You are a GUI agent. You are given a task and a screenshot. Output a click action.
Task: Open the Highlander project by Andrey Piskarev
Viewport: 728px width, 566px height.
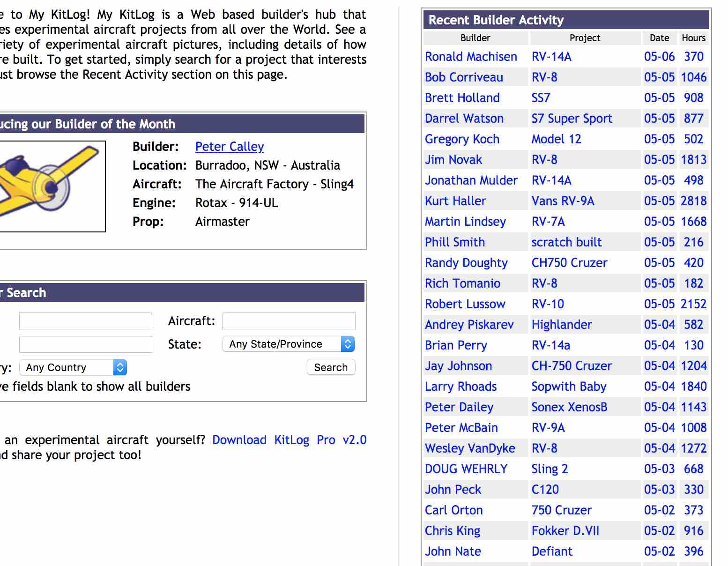pos(562,325)
